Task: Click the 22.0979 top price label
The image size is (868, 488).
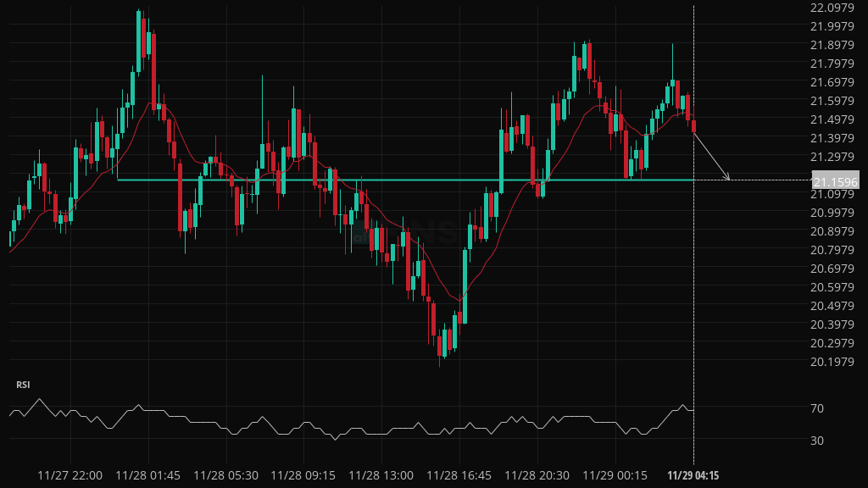Action: [832, 8]
